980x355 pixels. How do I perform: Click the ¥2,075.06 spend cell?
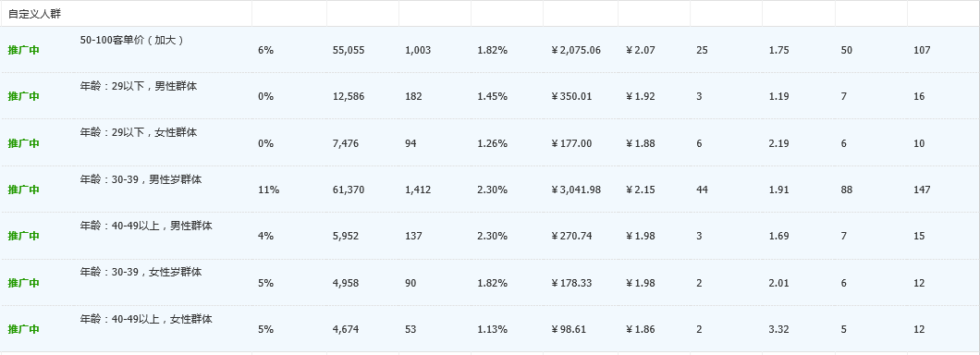pyautogui.click(x=576, y=50)
